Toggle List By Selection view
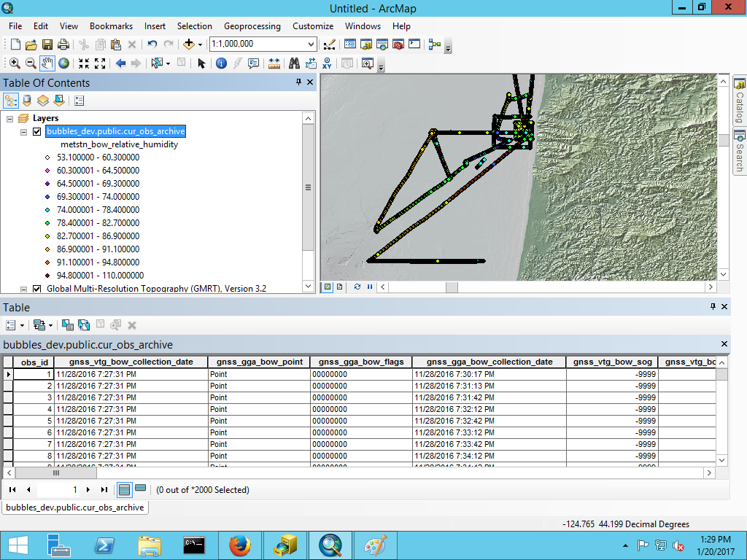 click(59, 101)
